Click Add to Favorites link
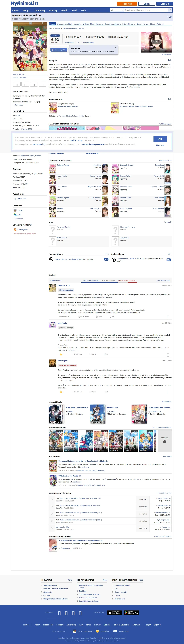The height and width of the screenshot is (644, 184). (x=19, y=78)
